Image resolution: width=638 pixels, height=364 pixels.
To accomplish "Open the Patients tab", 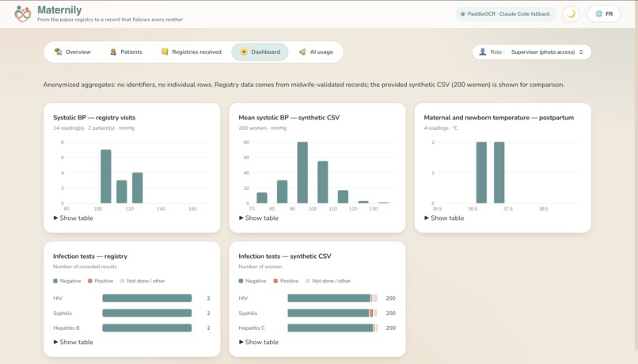I will [x=126, y=52].
